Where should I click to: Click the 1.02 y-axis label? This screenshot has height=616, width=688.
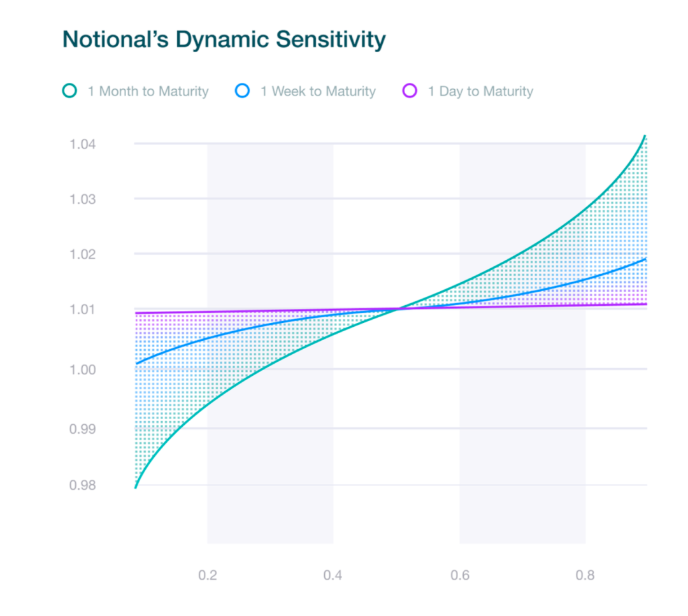pos(83,254)
